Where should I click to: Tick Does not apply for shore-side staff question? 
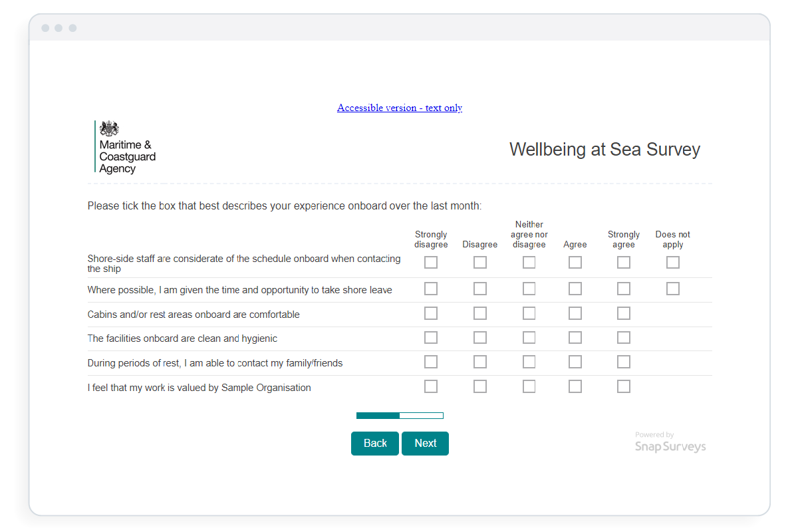(673, 263)
